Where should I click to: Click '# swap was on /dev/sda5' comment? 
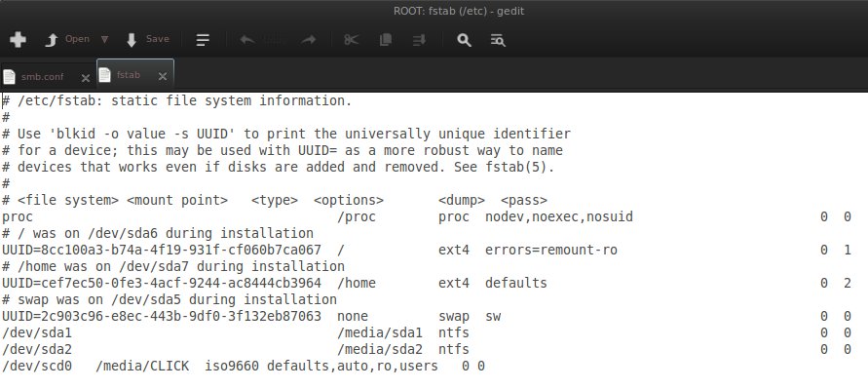pyautogui.click(x=170, y=299)
